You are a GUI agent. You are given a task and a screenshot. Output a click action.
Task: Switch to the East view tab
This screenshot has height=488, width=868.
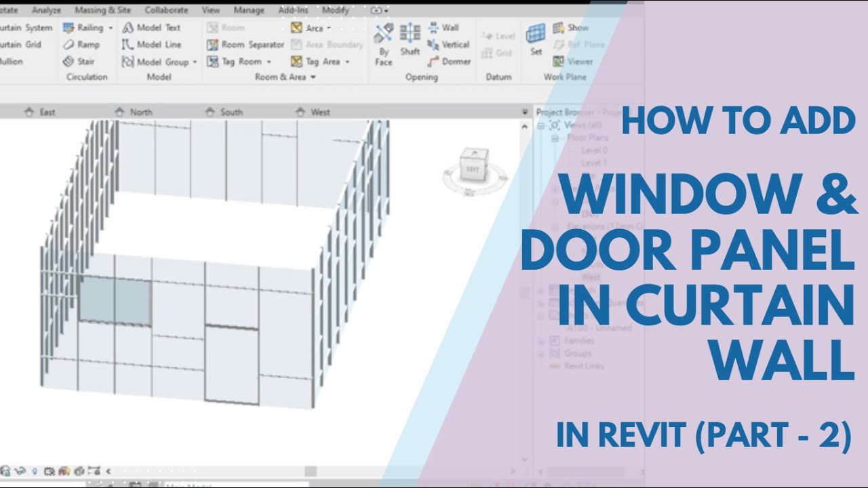coord(40,112)
